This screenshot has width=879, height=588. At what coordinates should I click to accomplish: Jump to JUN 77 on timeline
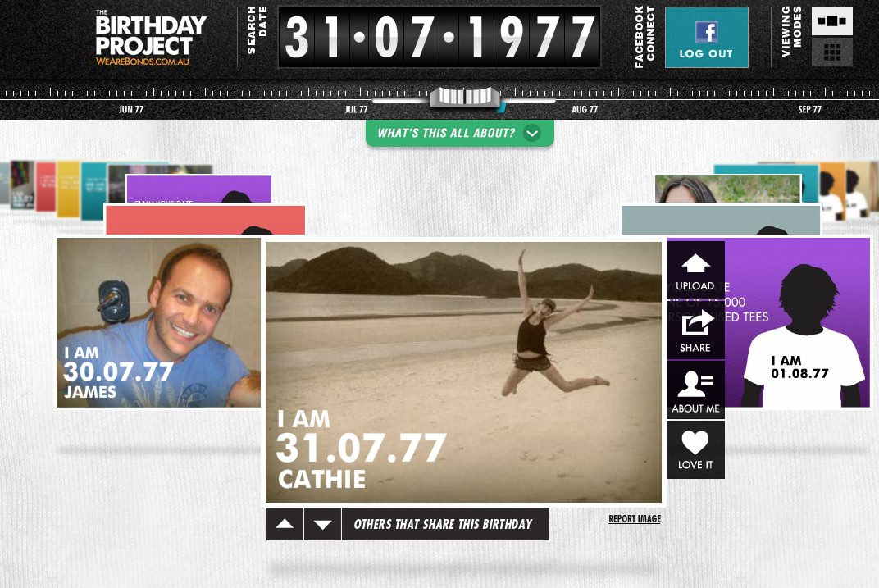[130, 109]
